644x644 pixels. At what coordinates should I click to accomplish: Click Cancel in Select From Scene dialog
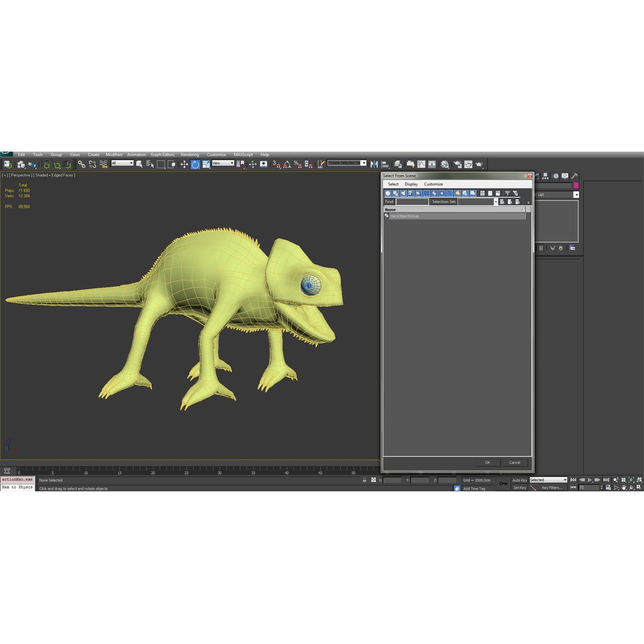coord(515,463)
